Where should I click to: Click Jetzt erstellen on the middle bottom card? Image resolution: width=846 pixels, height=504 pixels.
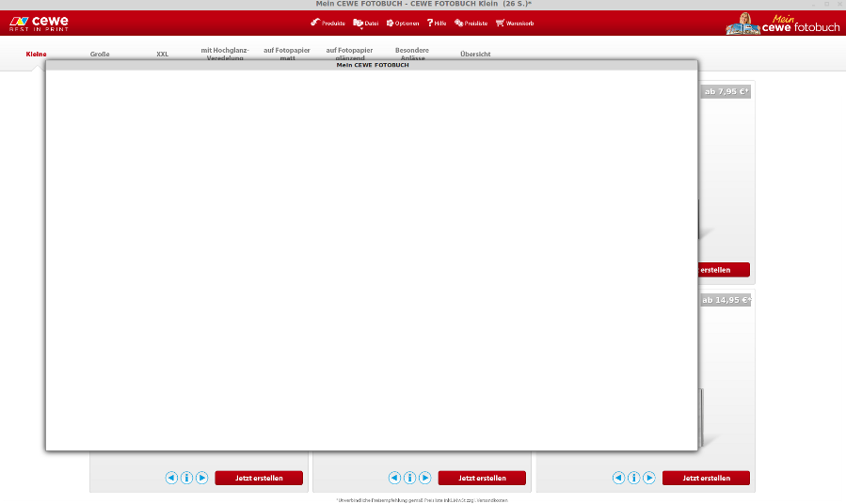pyautogui.click(x=482, y=478)
